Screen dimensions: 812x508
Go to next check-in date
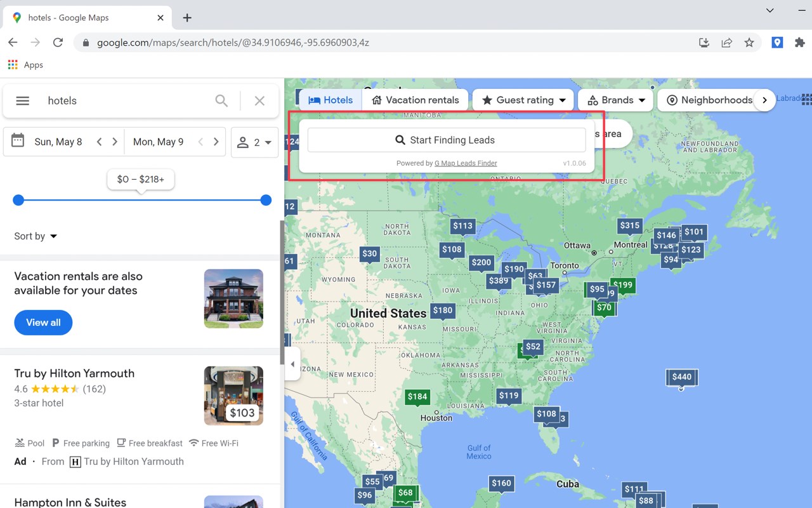click(115, 142)
